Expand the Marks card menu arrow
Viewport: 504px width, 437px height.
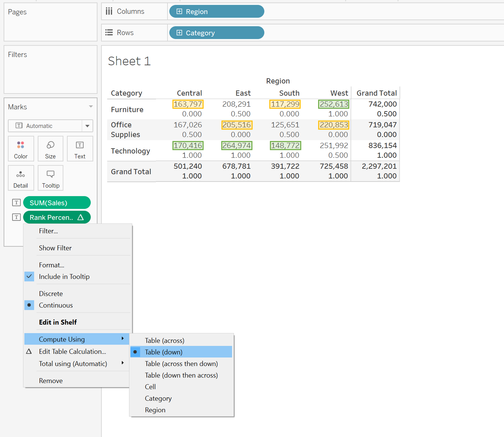91,107
